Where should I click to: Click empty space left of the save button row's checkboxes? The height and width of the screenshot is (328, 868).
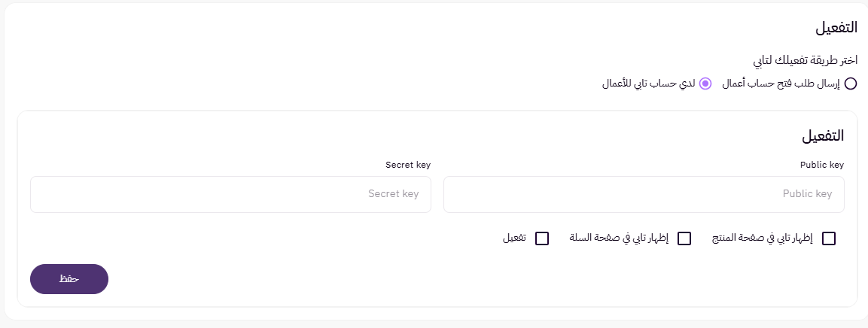[x=263, y=238]
